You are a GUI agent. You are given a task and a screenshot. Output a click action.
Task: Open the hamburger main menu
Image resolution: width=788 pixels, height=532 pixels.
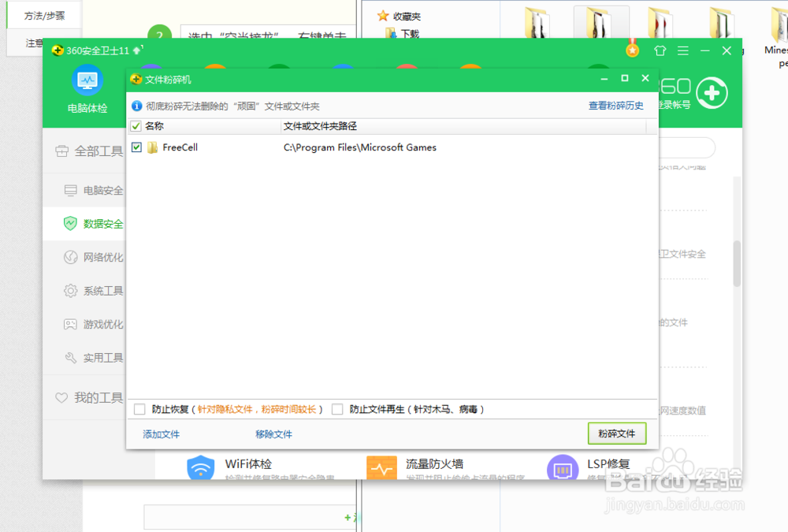tap(682, 50)
